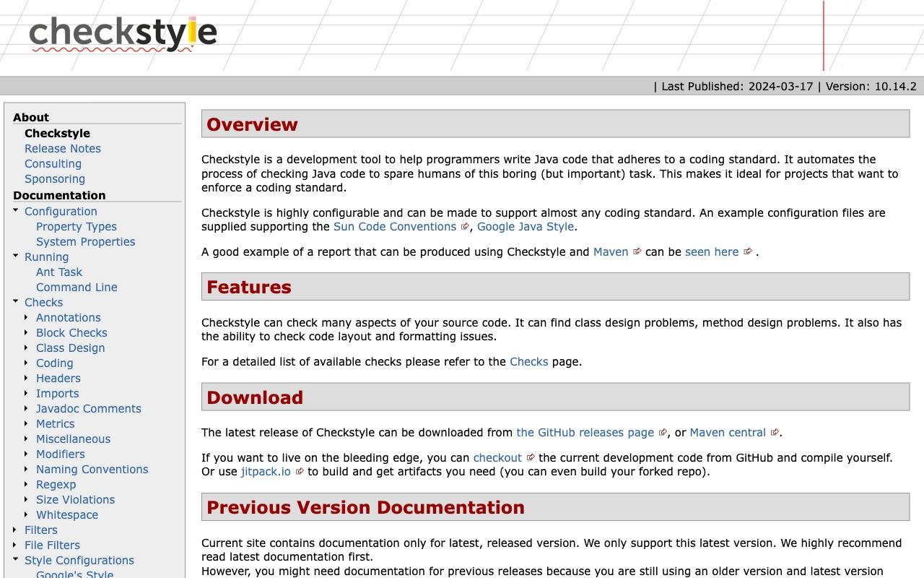Expand the Headers tree arrow
This screenshot has width=924, height=578.
pos(27,378)
